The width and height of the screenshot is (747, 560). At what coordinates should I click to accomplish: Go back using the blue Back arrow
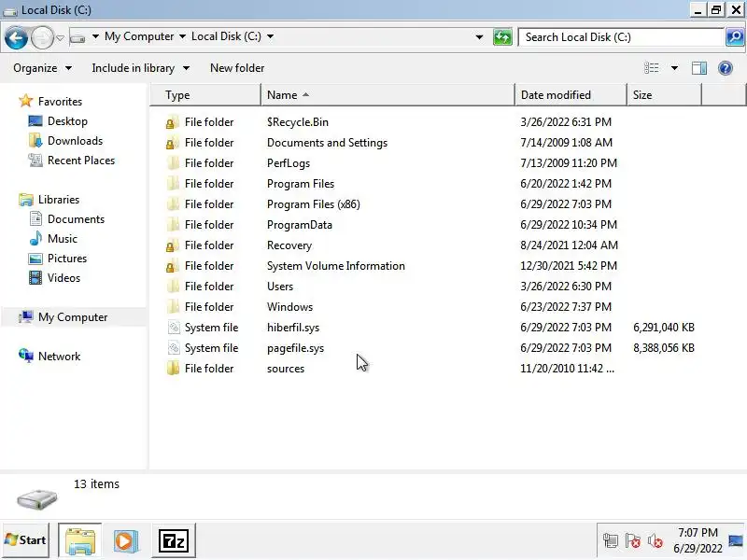click(x=16, y=37)
